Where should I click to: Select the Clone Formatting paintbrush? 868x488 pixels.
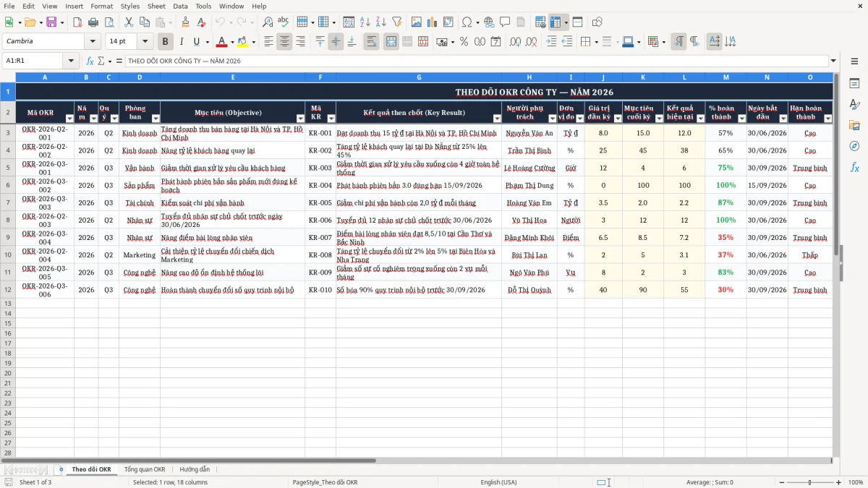point(185,22)
